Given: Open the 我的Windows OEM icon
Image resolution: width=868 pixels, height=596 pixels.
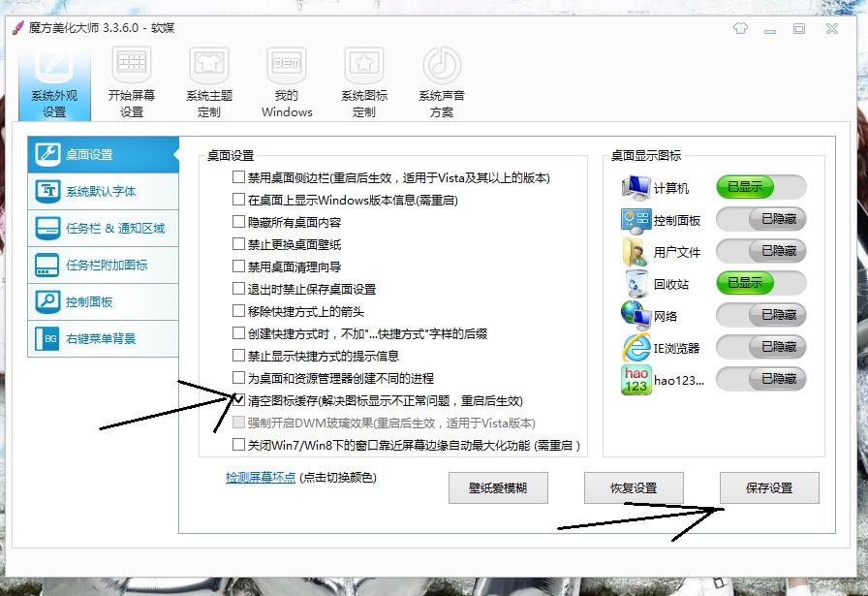Looking at the screenshot, I should 287,65.
